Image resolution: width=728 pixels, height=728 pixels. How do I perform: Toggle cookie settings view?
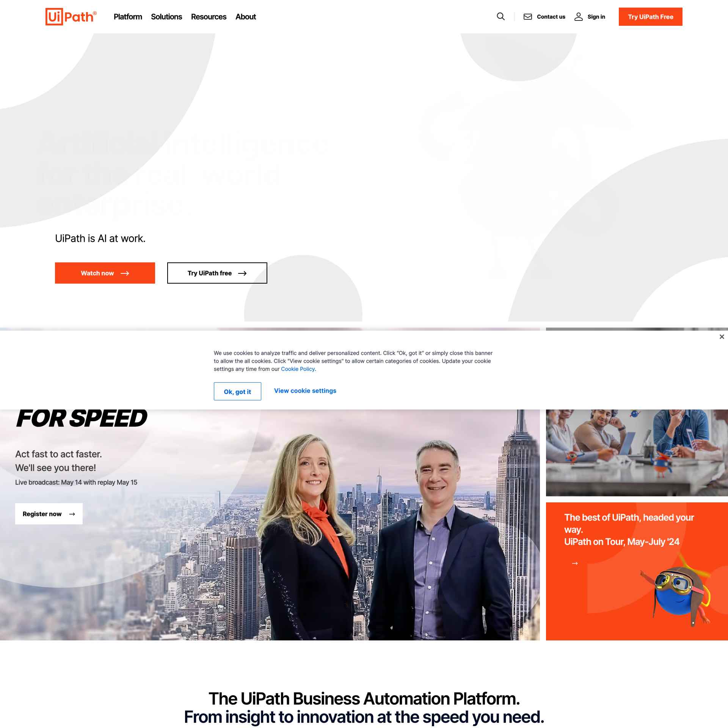(x=305, y=391)
